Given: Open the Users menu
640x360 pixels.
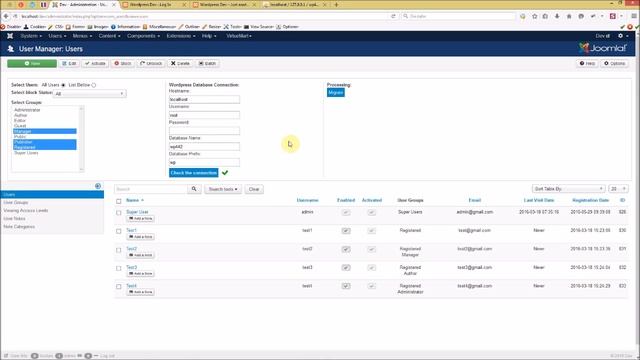Looking at the screenshot, I should (57, 36).
